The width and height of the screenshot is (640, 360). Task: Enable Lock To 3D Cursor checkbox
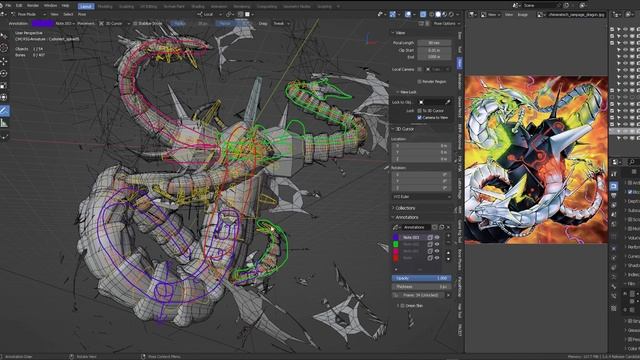click(x=419, y=111)
